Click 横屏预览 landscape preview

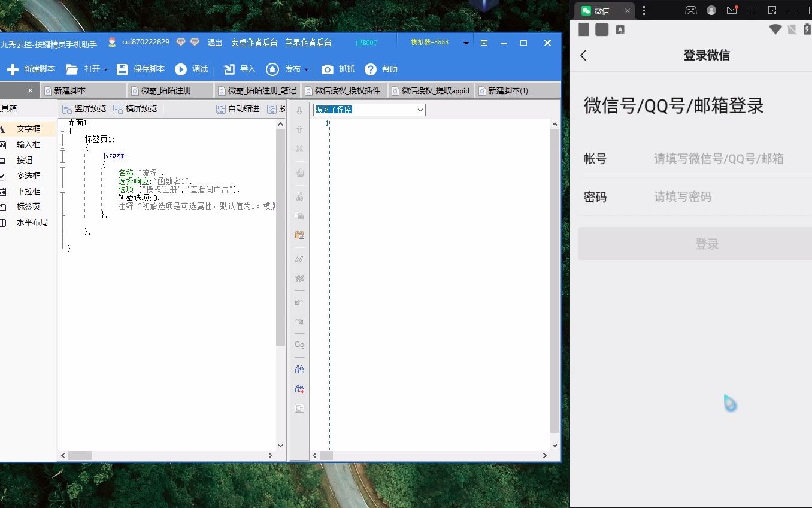[x=135, y=109]
